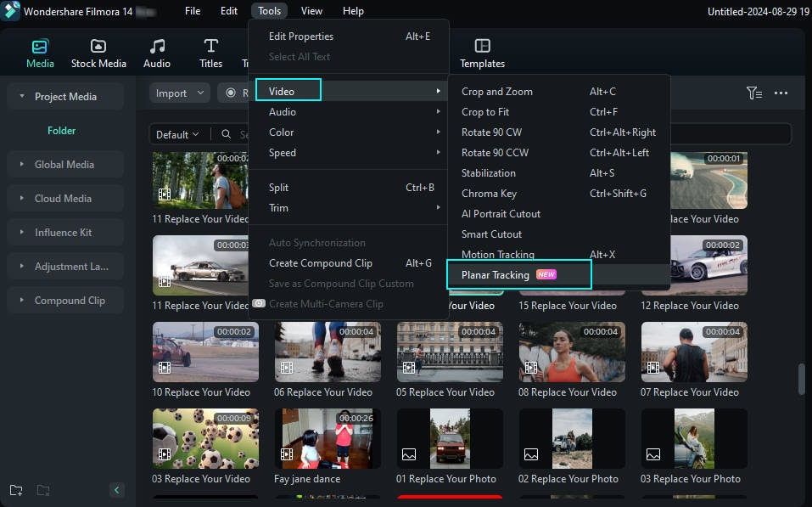Click the 15 Replace Your Video label
812x507 pixels.
(568, 306)
